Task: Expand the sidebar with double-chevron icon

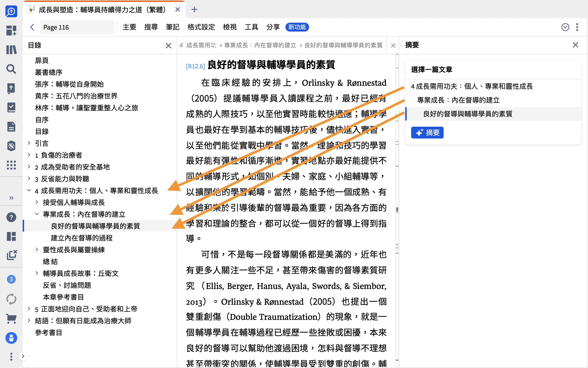Action: tap(11, 198)
